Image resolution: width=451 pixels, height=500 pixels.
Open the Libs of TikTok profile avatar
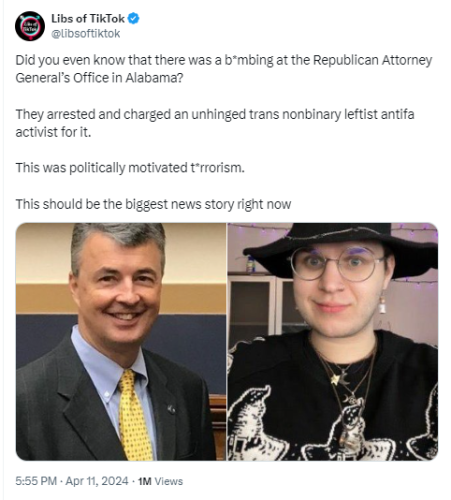pos(30,26)
